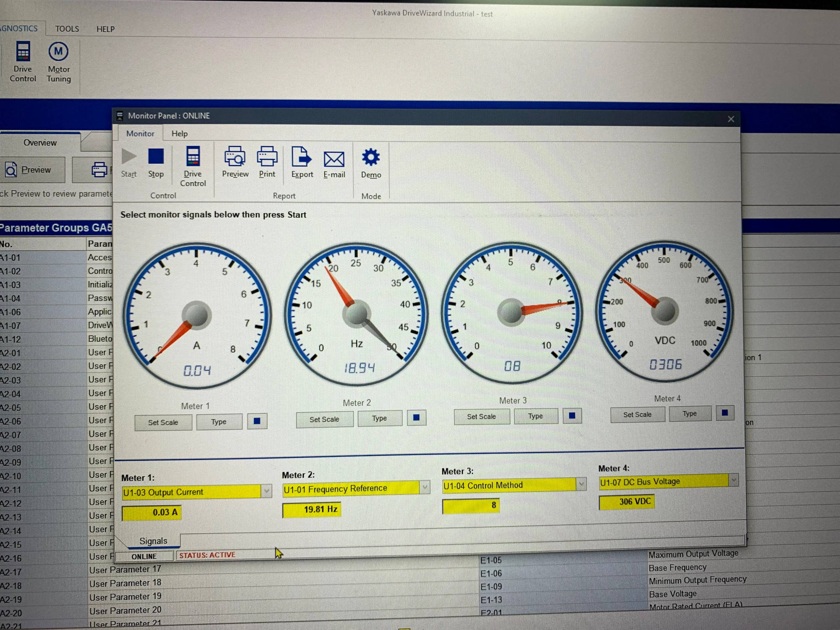The width and height of the screenshot is (840, 630).
Task: Click the Meter 1 ampere gauge dial
Action: click(x=197, y=315)
